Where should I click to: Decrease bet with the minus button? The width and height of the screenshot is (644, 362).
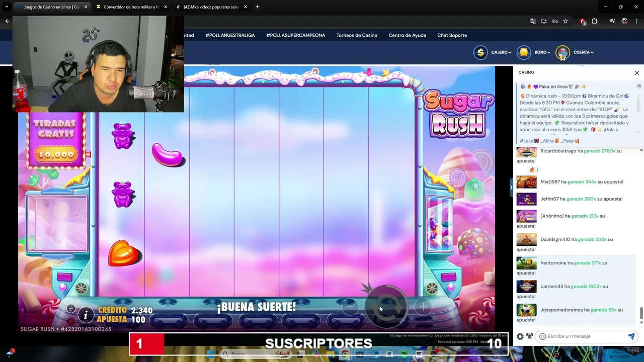point(350,307)
